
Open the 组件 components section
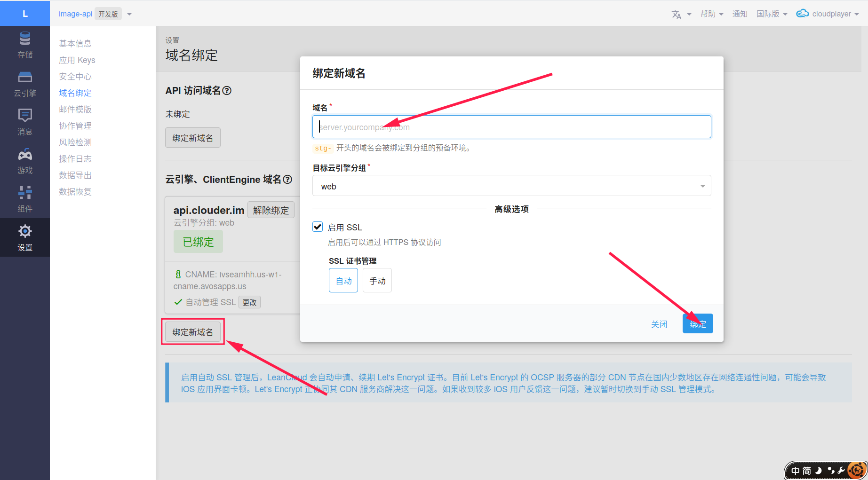25,199
